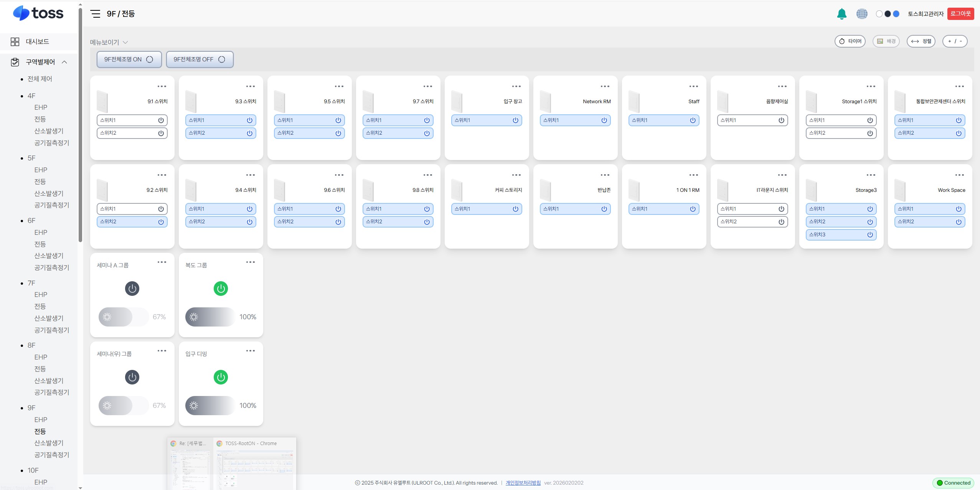Open the 개인정보처리방침 link
980x490 pixels.
coord(523,483)
